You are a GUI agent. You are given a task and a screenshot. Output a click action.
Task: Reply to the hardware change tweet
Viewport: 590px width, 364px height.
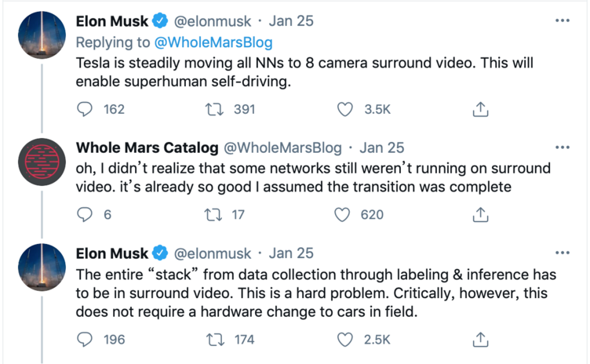click(x=86, y=340)
